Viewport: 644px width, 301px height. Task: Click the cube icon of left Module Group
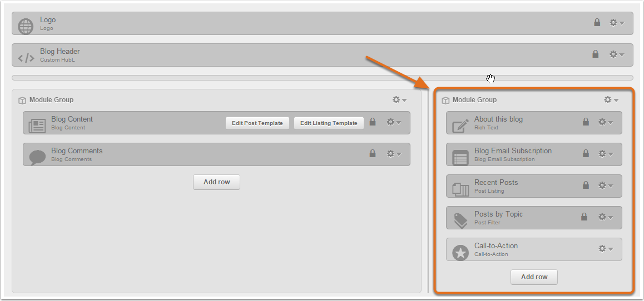(x=22, y=101)
